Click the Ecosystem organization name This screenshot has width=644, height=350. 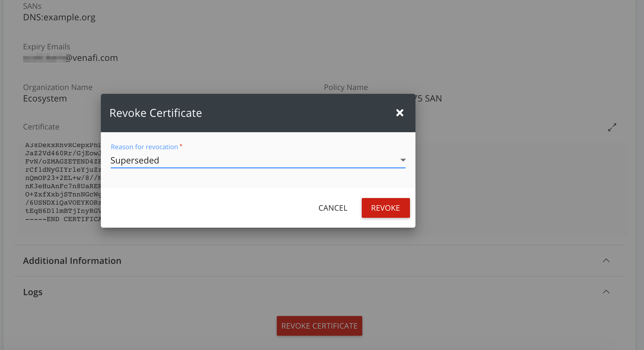45,98
